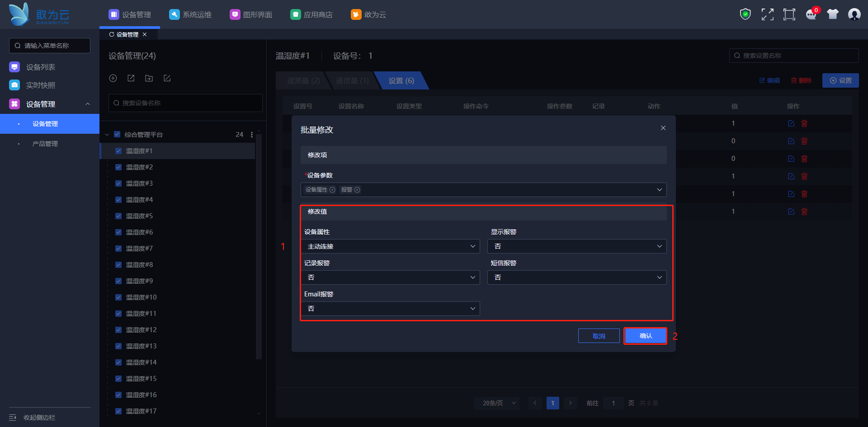Click the security shield icon in header
Image resolution: width=868 pixels, height=427 pixels.
[745, 14]
